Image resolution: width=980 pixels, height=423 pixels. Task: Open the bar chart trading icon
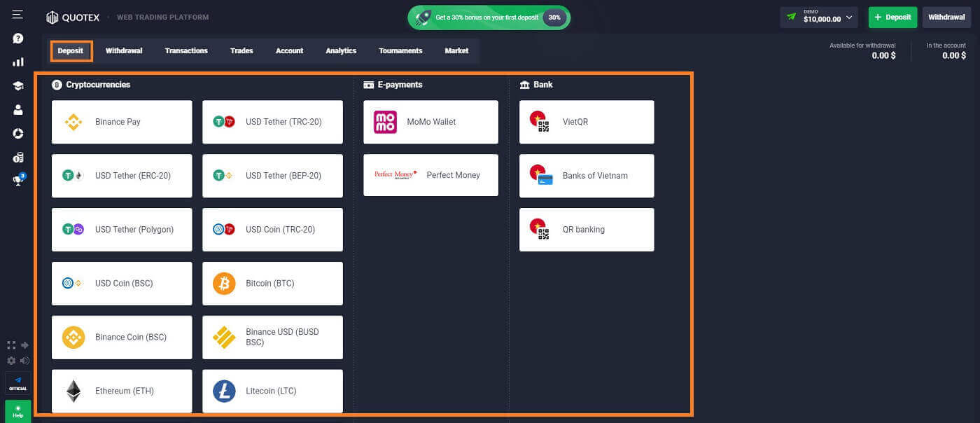click(x=17, y=62)
